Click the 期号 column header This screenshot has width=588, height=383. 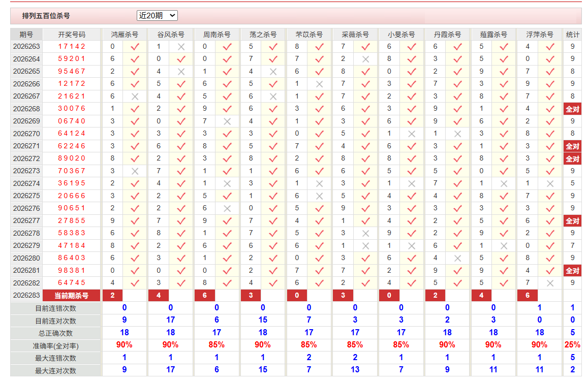pyautogui.click(x=26, y=35)
